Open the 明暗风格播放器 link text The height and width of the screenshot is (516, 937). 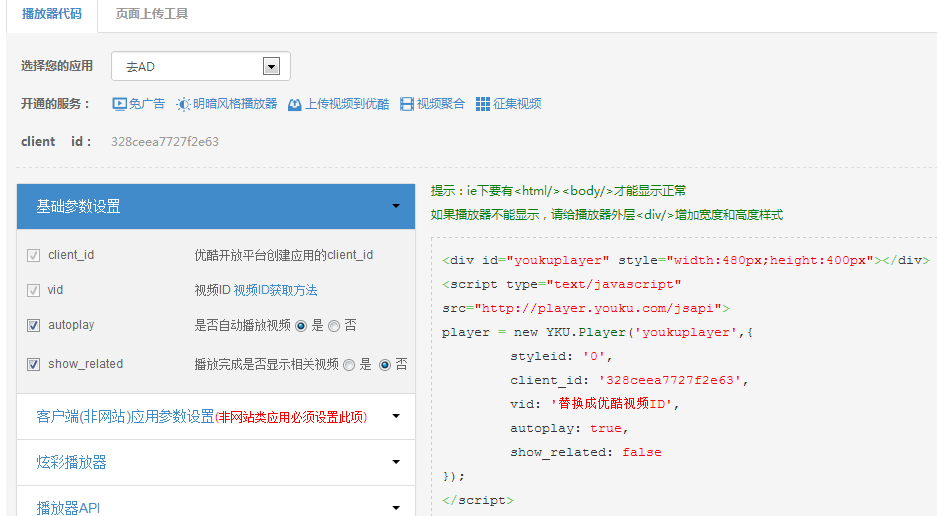coord(235,103)
